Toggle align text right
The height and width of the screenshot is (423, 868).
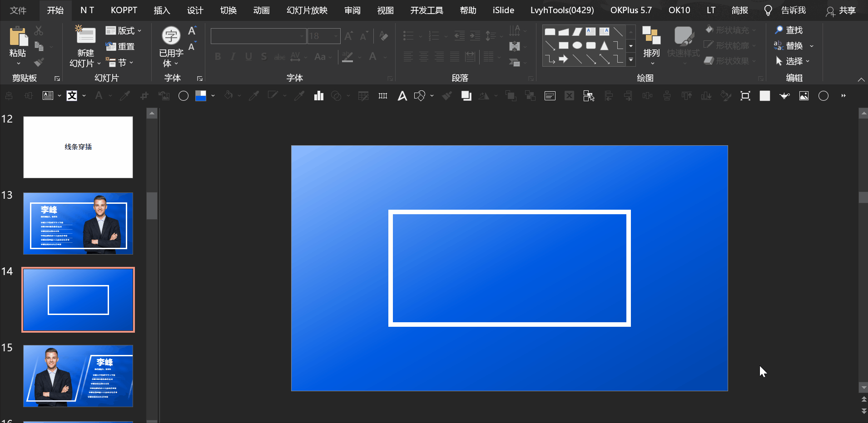point(439,57)
